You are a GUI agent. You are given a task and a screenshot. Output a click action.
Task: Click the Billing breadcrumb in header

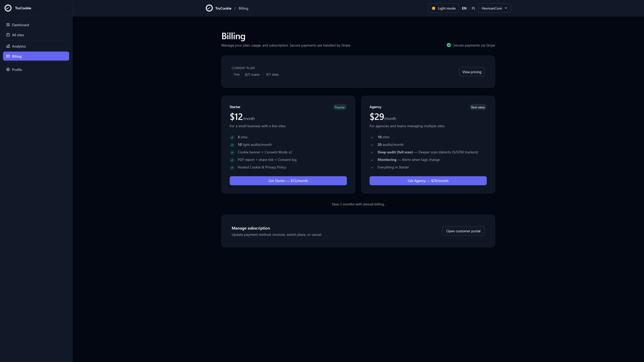click(243, 8)
